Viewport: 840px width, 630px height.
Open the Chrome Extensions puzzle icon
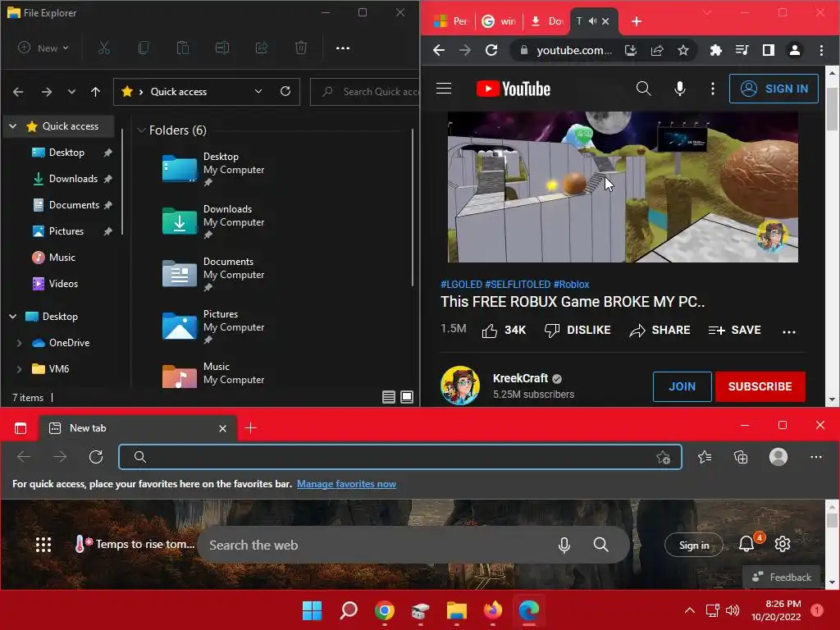[x=715, y=50]
